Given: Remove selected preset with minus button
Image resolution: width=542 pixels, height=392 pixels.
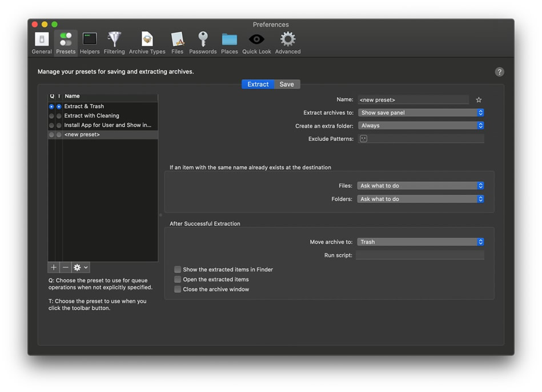Looking at the screenshot, I should [65, 267].
